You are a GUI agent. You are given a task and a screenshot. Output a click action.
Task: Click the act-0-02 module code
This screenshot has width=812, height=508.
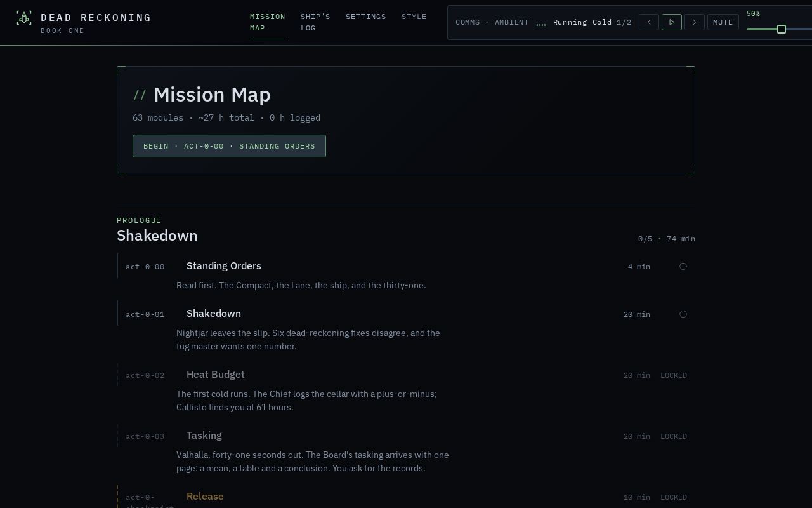click(x=145, y=375)
